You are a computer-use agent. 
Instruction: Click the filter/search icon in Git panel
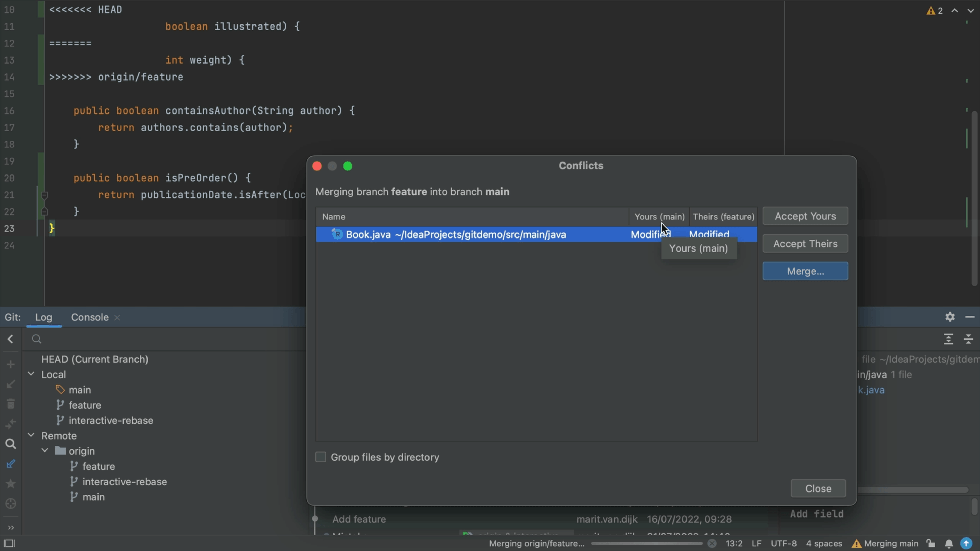[36, 339]
